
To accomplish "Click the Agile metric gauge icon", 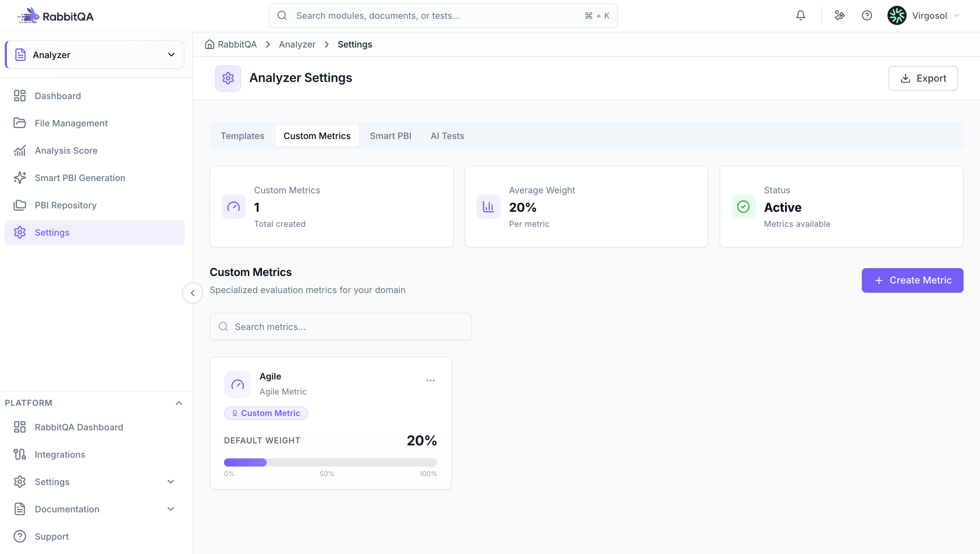I will coord(237,384).
